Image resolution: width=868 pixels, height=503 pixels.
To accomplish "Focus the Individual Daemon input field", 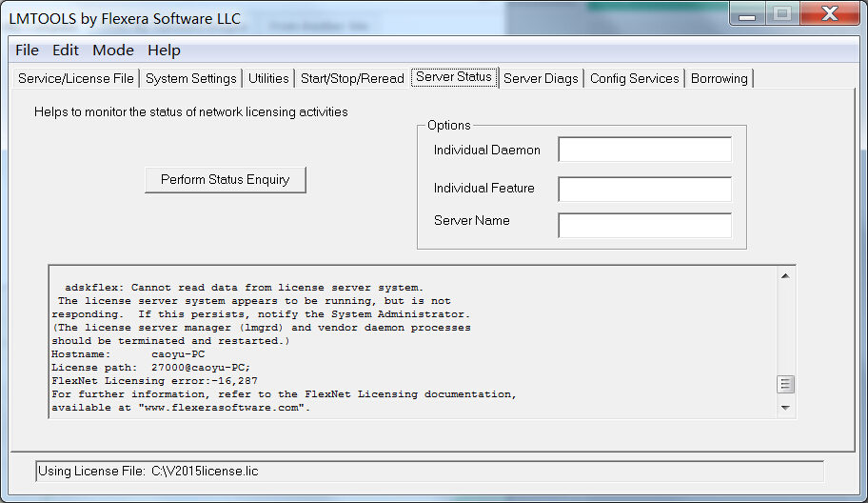I will pos(645,150).
